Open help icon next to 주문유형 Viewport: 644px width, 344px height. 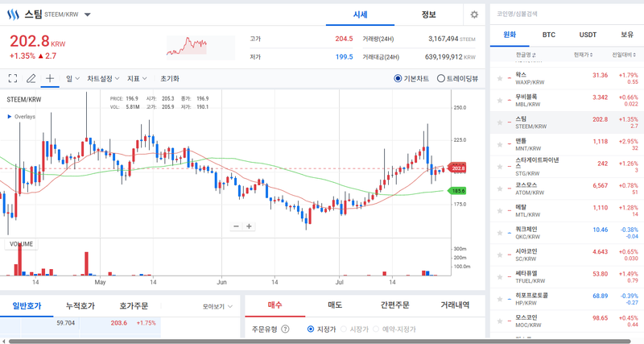(x=285, y=329)
